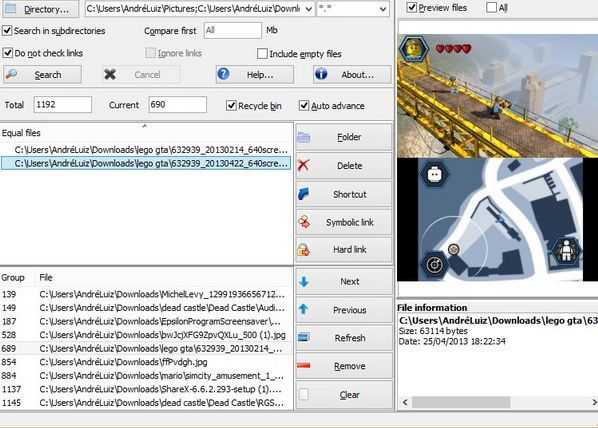Select group 689 lego gta row
The width and height of the screenshot is (598, 428).
click(x=146, y=348)
